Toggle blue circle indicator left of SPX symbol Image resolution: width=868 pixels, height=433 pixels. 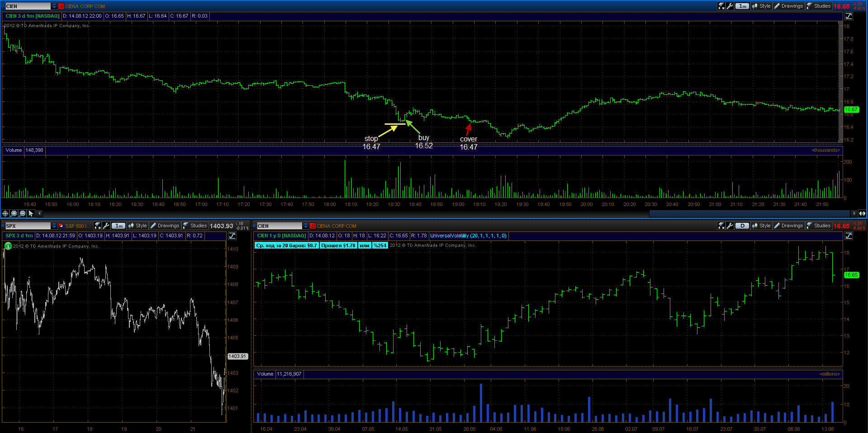pyautogui.click(x=3, y=226)
